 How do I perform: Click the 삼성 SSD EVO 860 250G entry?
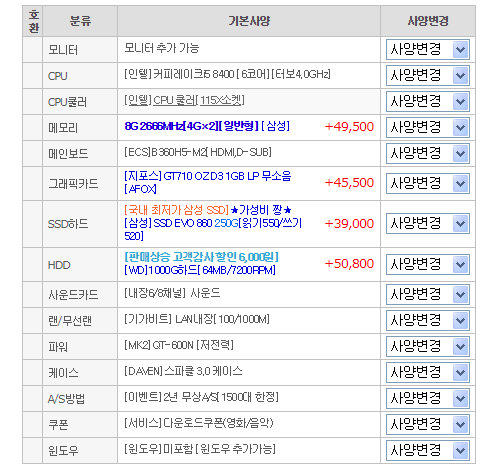click(x=213, y=229)
